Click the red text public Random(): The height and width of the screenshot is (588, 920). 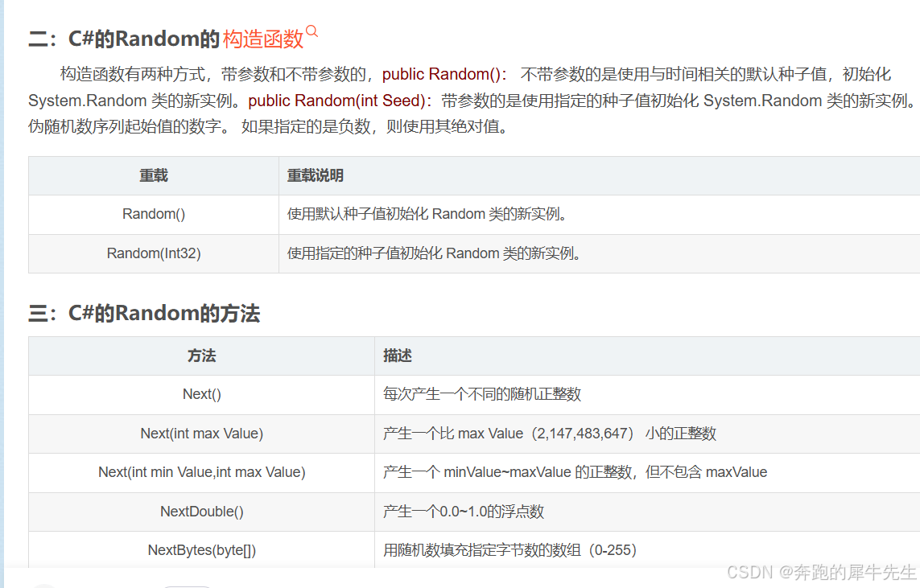tap(444, 75)
